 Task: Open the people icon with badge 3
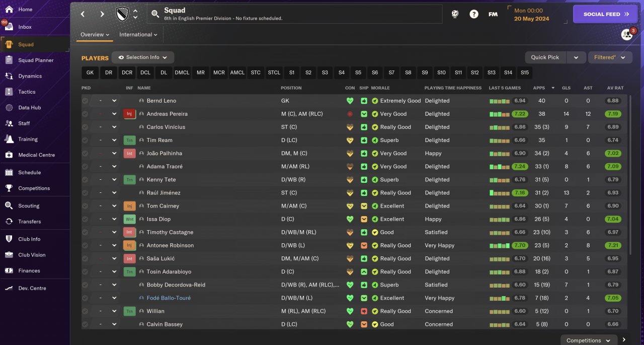[626, 34]
